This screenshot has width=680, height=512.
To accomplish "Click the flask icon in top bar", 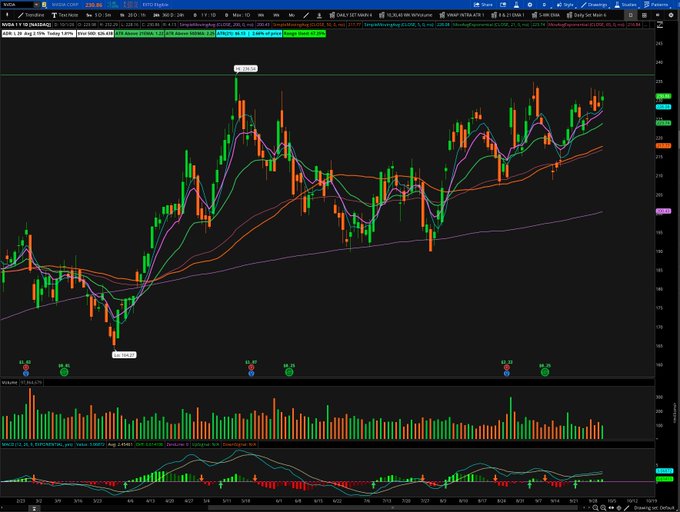I will point(516,5).
